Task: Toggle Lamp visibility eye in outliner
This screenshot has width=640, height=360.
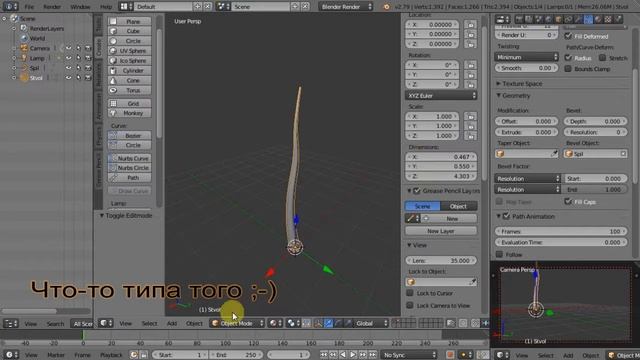Action: (x=69, y=58)
